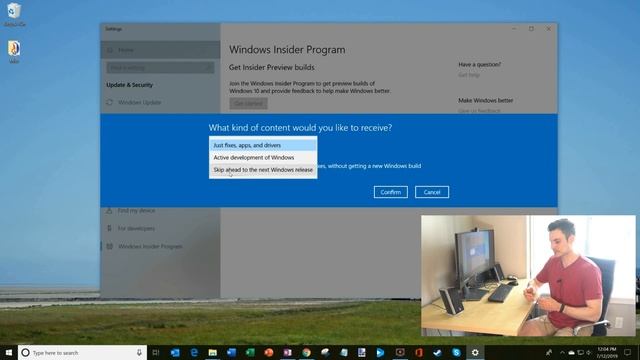
Task: Open the Windows Start menu
Action: pos(9,353)
